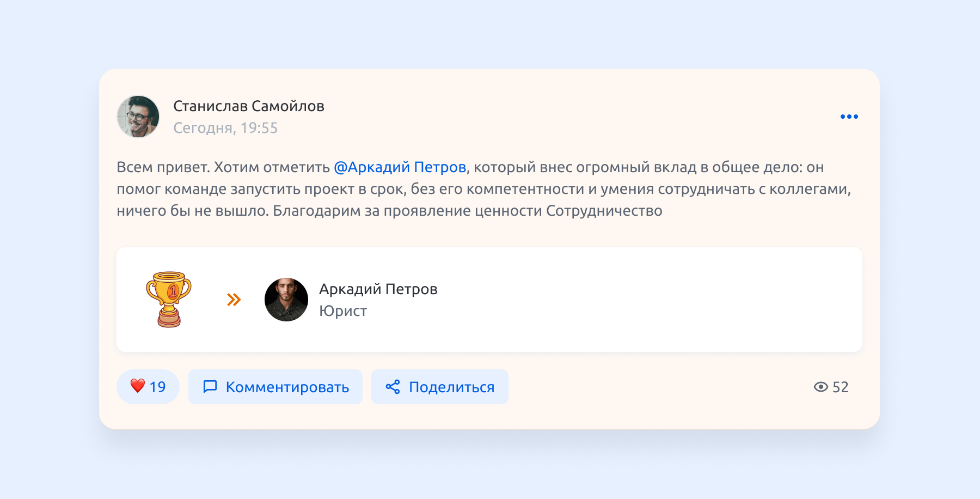The width and height of the screenshot is (980, 499).
Task: Click the orange double-chevron arrow icon
Action: click(234, 300)
